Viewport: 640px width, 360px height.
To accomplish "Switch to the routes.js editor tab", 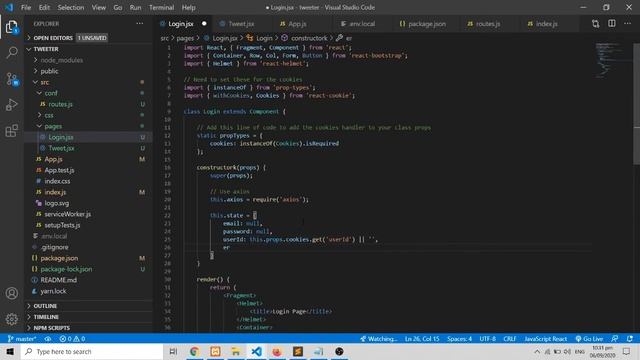I will [488, 24].
